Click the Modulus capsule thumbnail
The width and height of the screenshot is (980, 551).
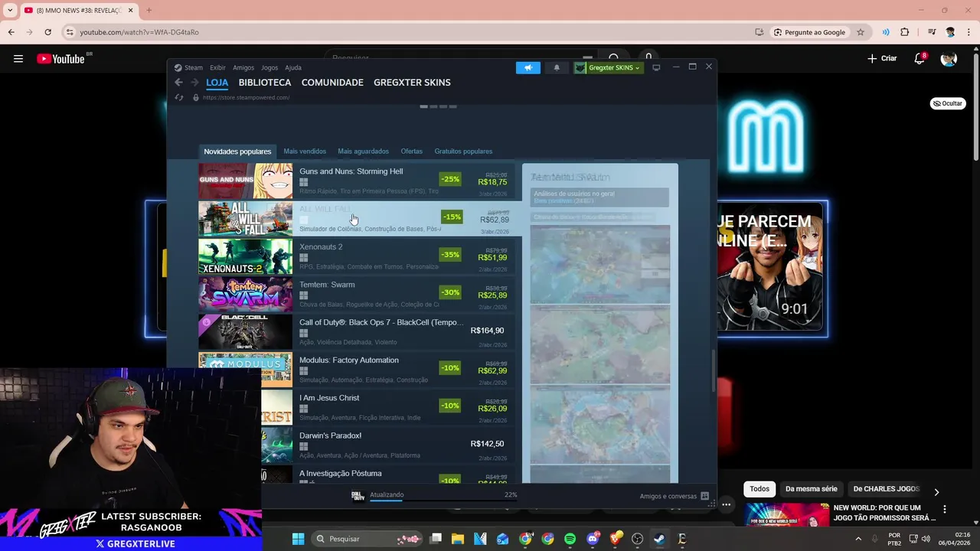pos(245,370)
